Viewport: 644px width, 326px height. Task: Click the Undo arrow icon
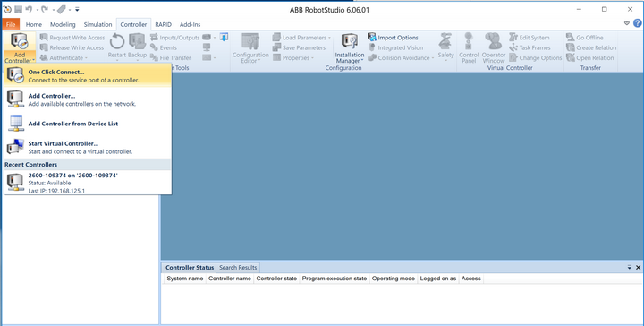click(x=29, y=9)
